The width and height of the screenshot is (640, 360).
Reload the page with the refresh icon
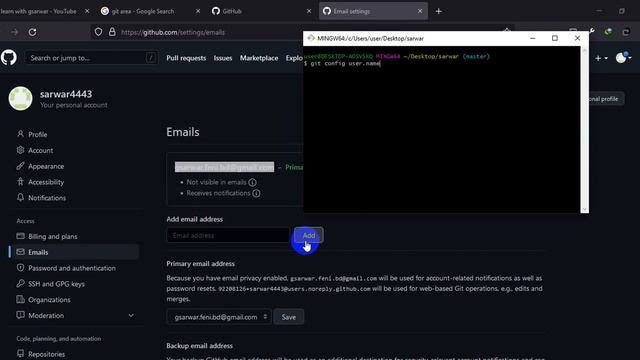[x=33, y=32]
